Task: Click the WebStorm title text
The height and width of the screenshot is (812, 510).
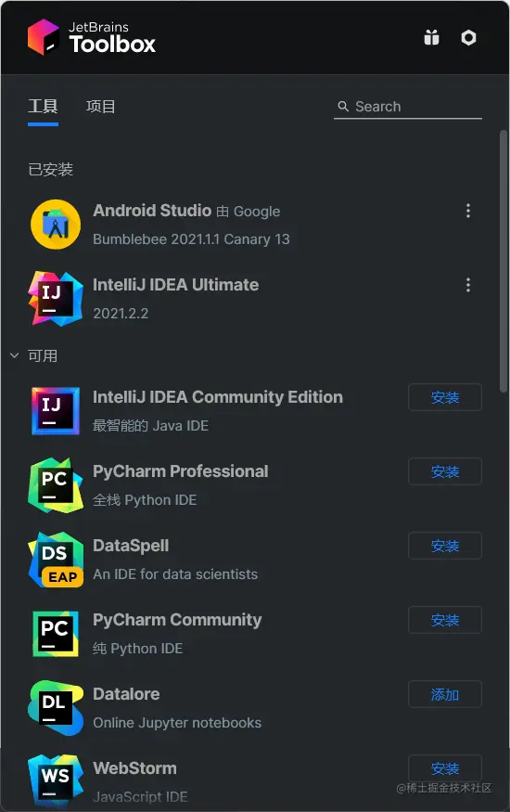Action: [134, 768]
